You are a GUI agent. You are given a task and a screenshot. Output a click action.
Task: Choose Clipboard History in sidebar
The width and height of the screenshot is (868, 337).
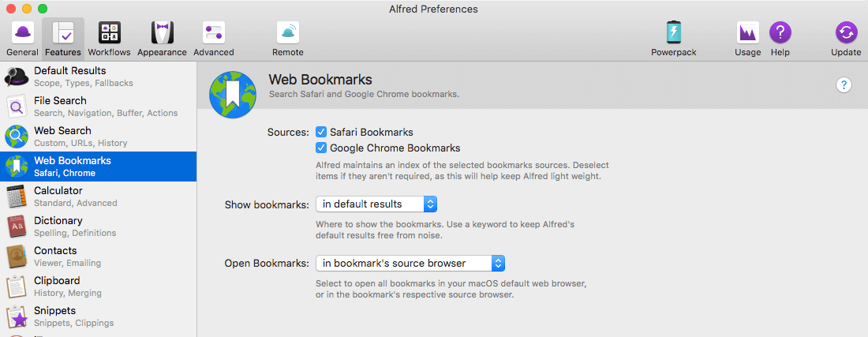pyautogui.click(x=99, y=286)
